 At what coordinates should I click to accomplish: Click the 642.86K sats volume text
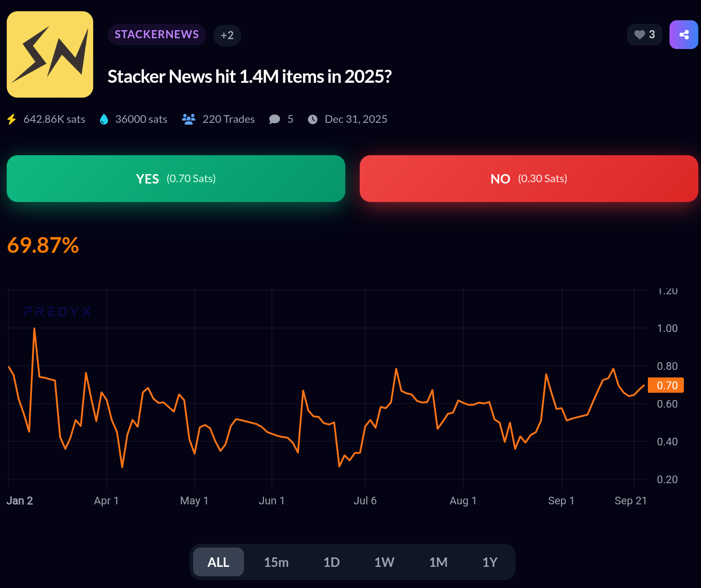pyautogui.click(x=54, y=119)
